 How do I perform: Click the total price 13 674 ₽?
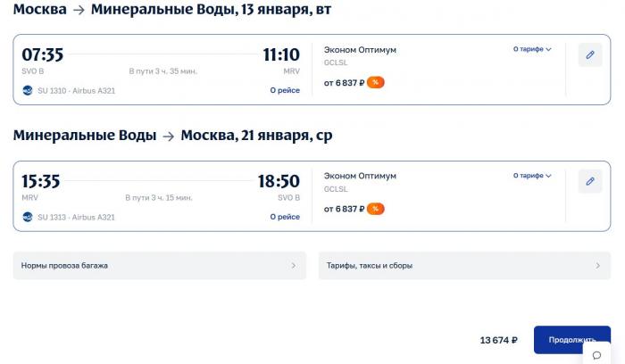(498, 340)
